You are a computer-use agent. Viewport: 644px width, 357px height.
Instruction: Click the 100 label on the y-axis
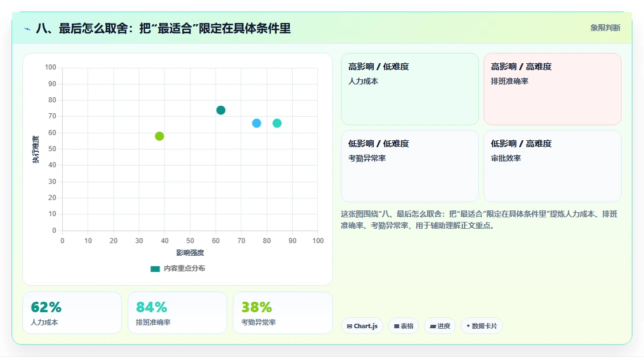[x=51, y=67]
